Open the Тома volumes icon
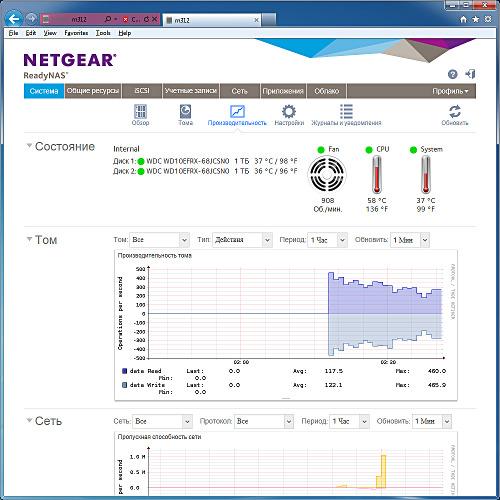 (185, 115)
